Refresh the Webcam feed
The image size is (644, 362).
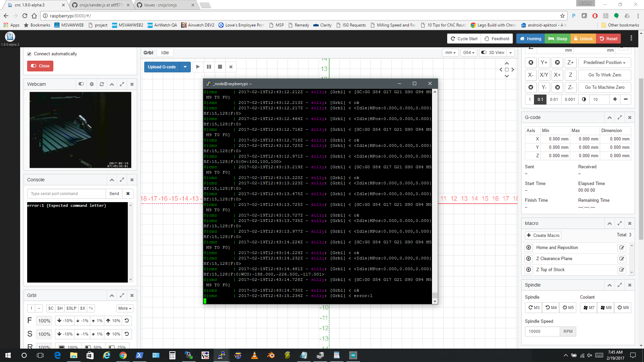(x=102, y=84)
